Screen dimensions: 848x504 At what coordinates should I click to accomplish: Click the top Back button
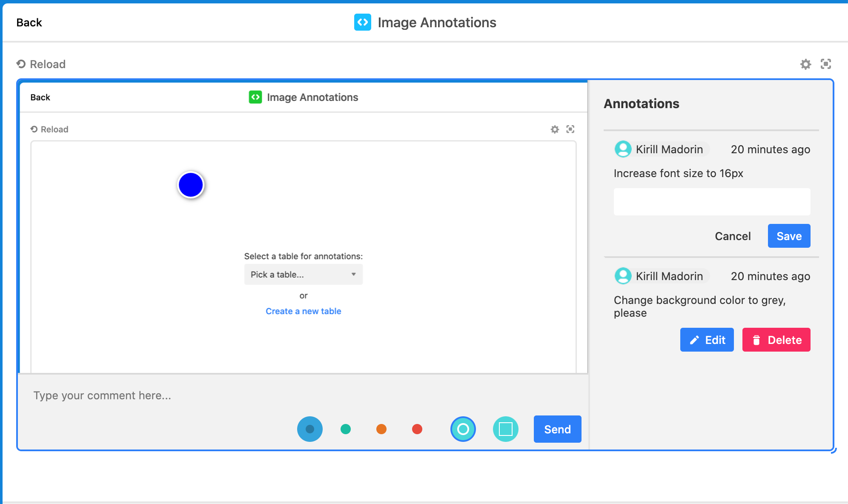29,23
